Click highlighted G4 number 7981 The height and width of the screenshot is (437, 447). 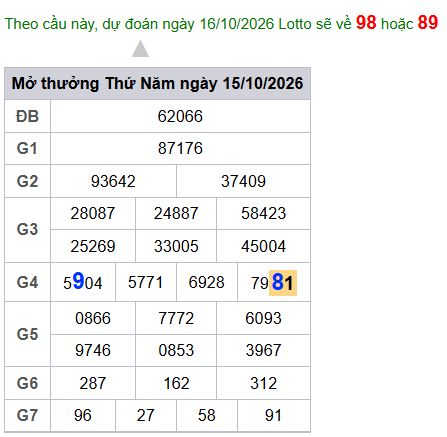274,283
